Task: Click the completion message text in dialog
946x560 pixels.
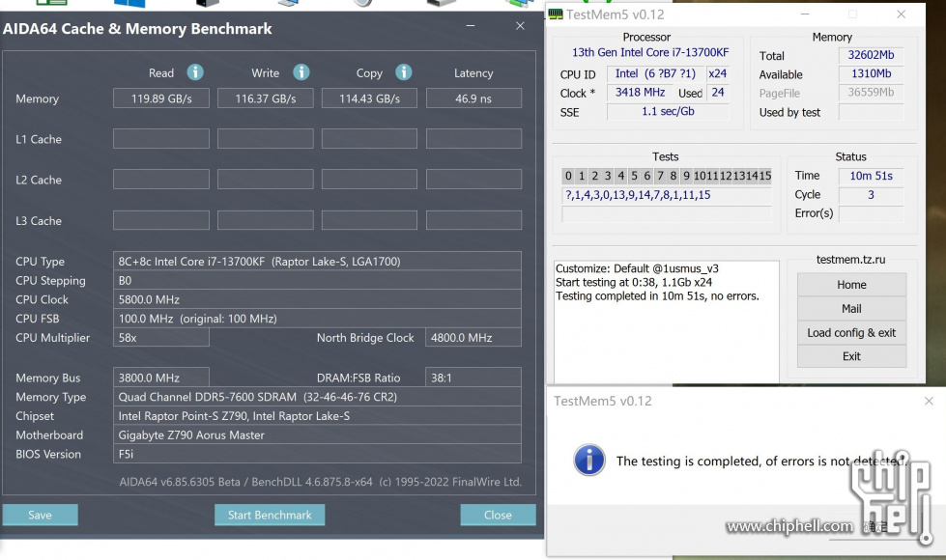Action: (761, 462)
